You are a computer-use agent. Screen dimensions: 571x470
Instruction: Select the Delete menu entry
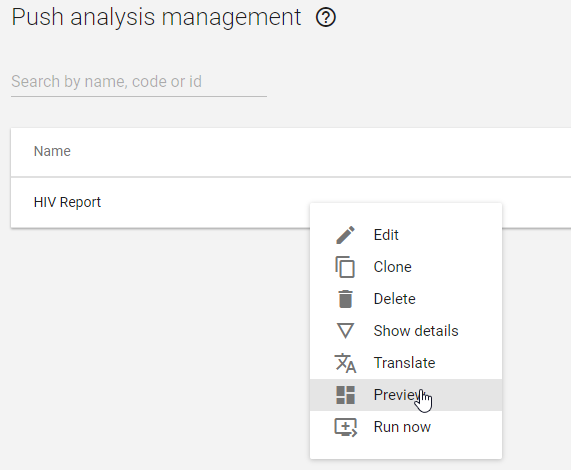tap(406, 299)
